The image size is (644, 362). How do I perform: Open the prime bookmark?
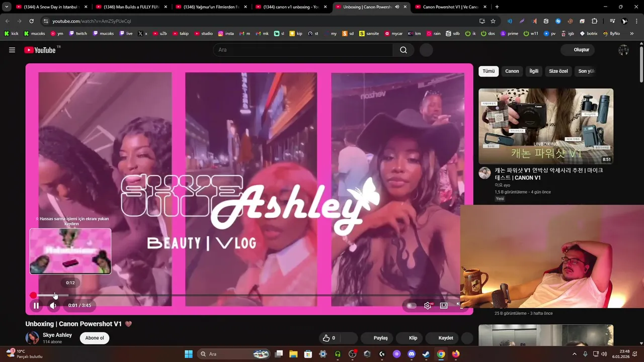[x=510, y=34]
